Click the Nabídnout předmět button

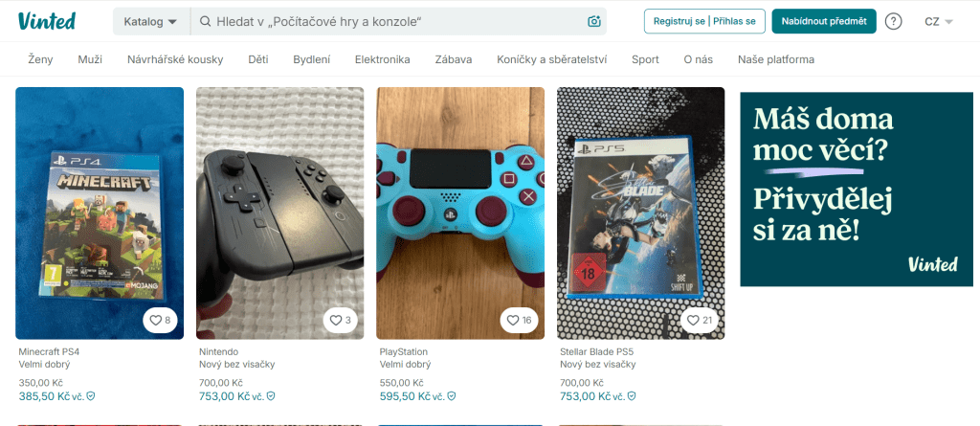click(824, 21)
